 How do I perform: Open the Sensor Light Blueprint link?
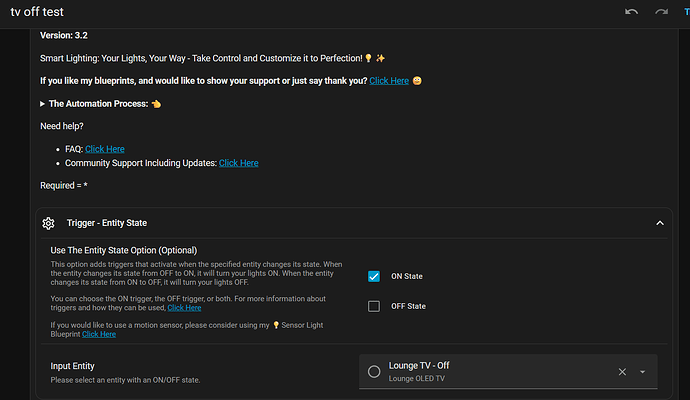(99, 334)
